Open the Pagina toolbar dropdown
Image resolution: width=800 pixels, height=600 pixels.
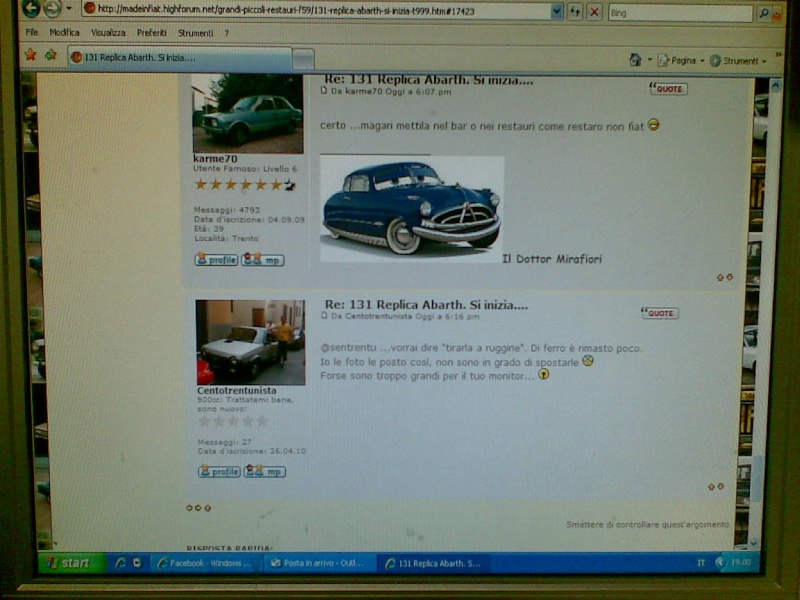(681, 61)
